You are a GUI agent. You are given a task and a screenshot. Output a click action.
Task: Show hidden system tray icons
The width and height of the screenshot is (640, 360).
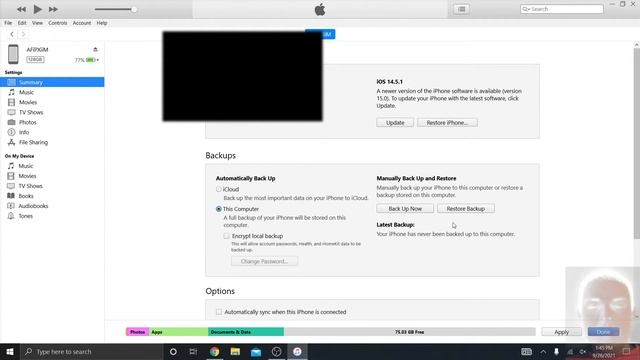click(543, 351)
